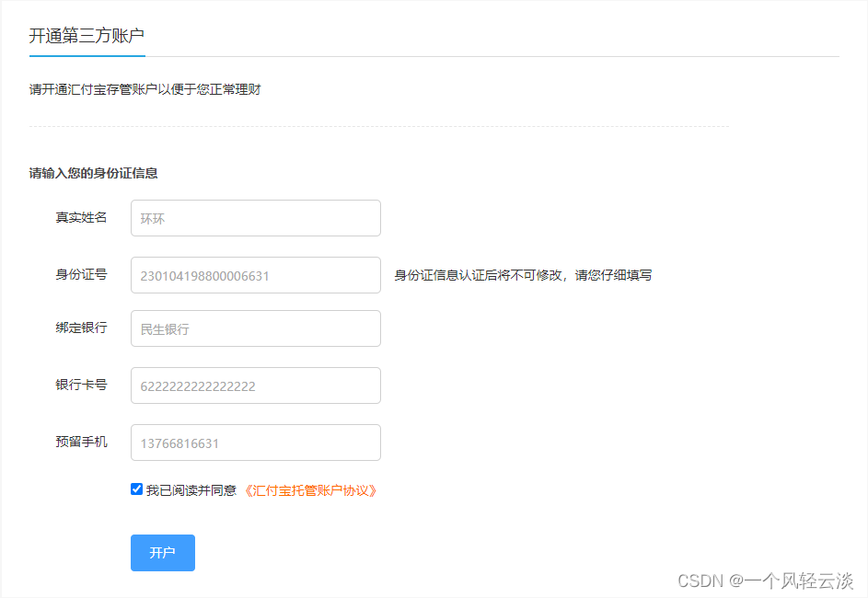Click the 真实姓名 input field
The image size is (868, 598).
(256, 218)
